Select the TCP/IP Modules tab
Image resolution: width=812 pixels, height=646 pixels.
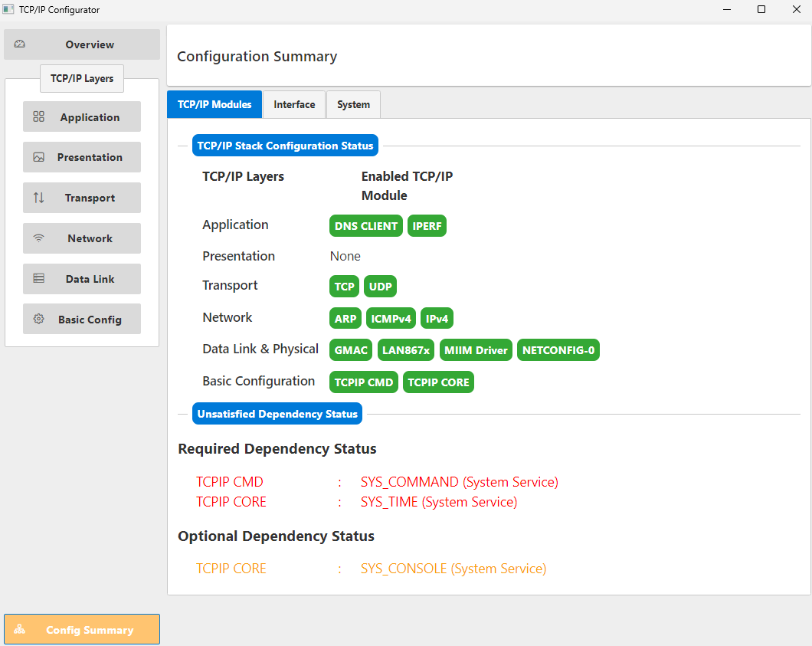[214, 104]
